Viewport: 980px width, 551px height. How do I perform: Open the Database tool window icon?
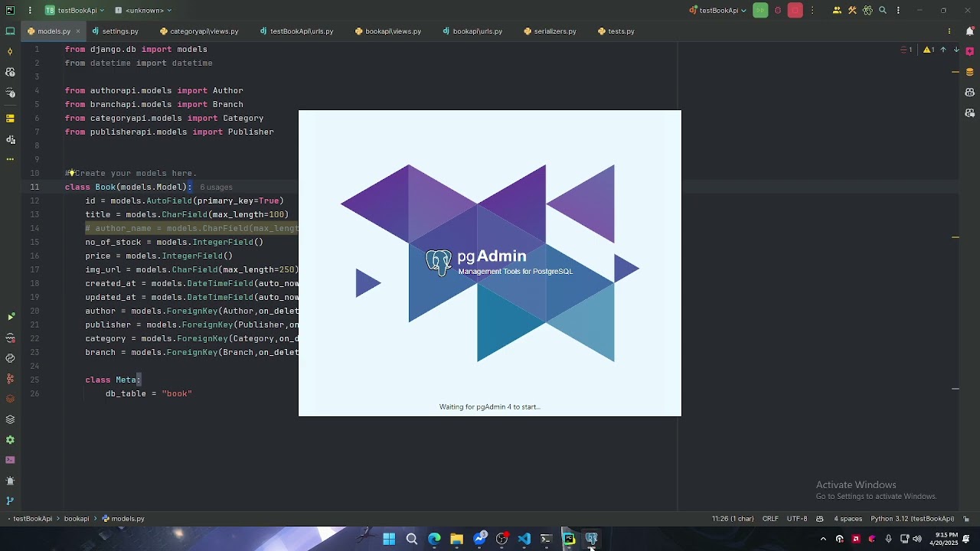[969, 72]
